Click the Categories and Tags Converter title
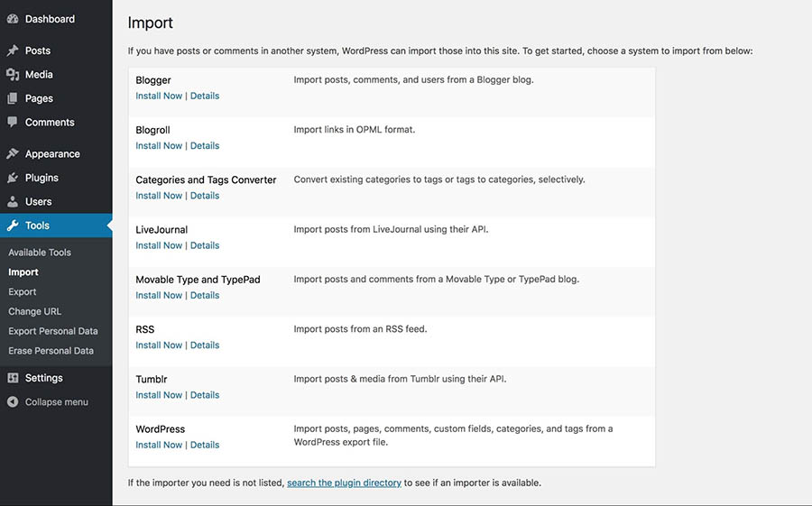The width and height of the screenshot is (812, 506). [x=206, y=179]
